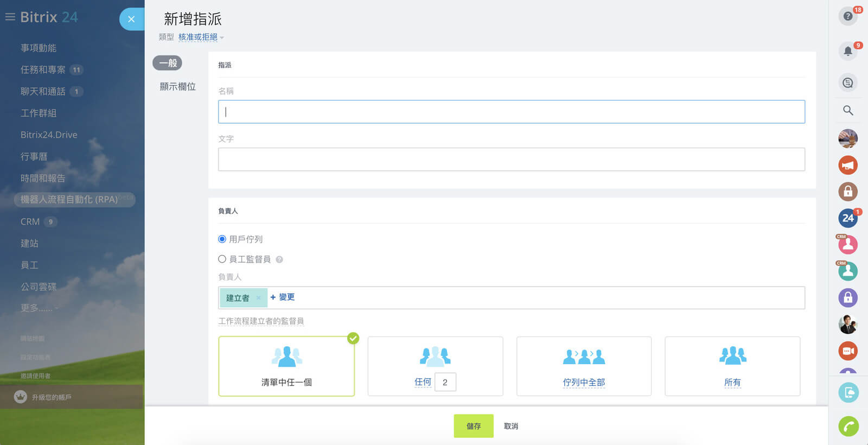Open the teal CRM contact avatar
The image size is (868, 445).
click(x=848, y=271)
